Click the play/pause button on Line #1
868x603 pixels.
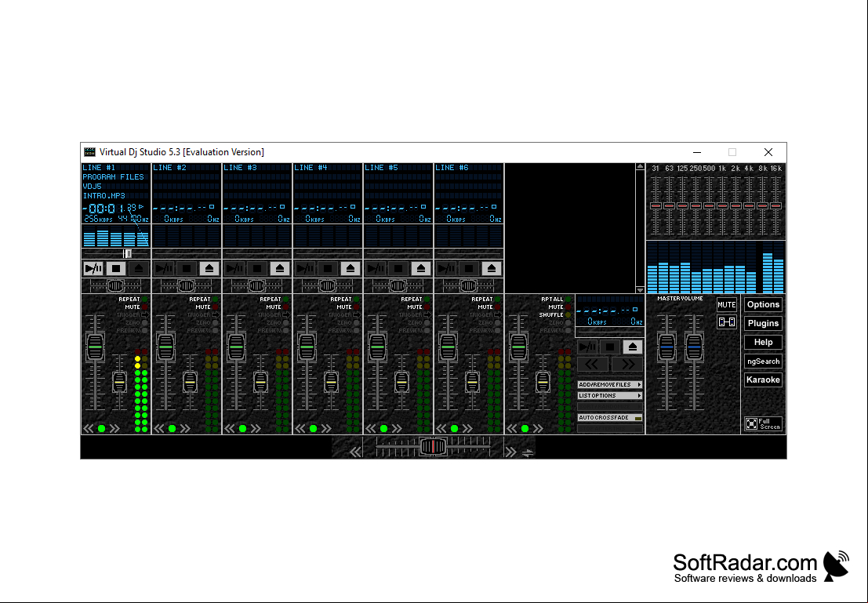[93, 269]
